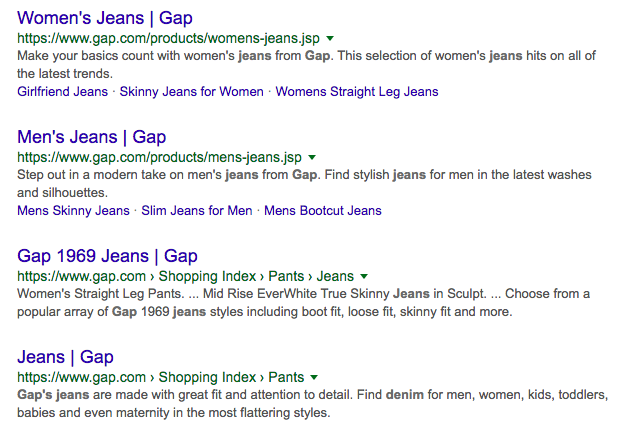This screenshot has width=630, height=426.
Task: Open dropdown arrow after last result's Shopping Index › Pants
Action: pos(314,377)
